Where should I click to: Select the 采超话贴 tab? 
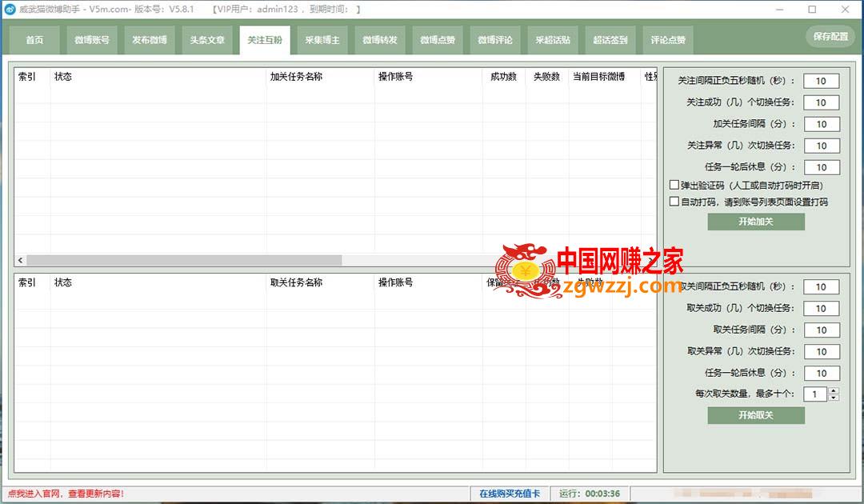pyautogui.click(x=553, y=40)
